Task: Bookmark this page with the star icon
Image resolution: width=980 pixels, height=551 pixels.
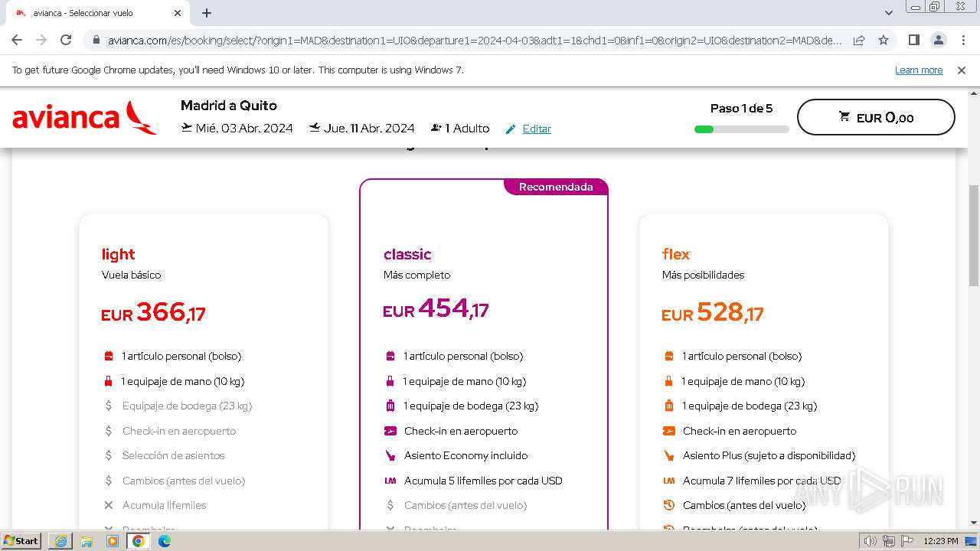Action: point(884,41)
